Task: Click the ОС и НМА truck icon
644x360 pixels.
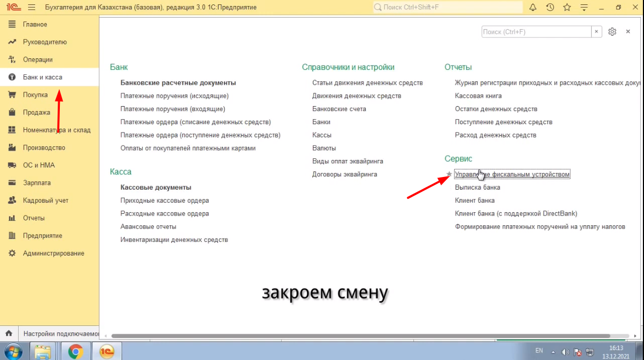Action: click(12, 165)
